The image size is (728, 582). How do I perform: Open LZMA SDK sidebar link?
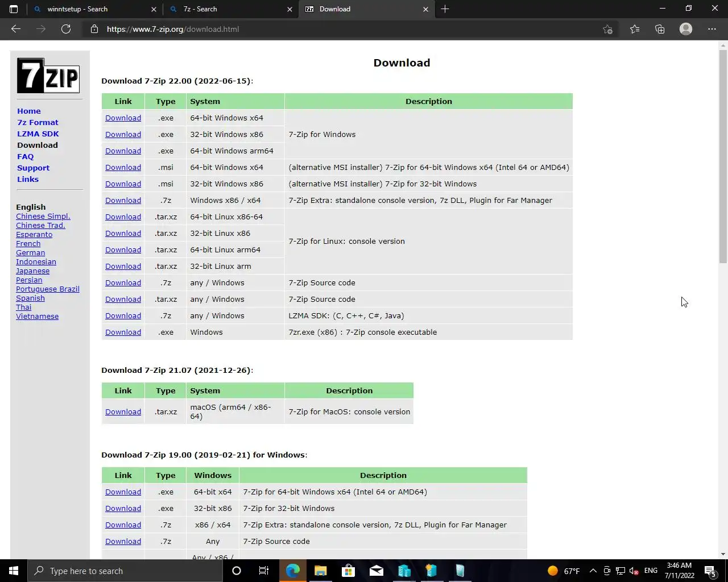click(38, 134)
